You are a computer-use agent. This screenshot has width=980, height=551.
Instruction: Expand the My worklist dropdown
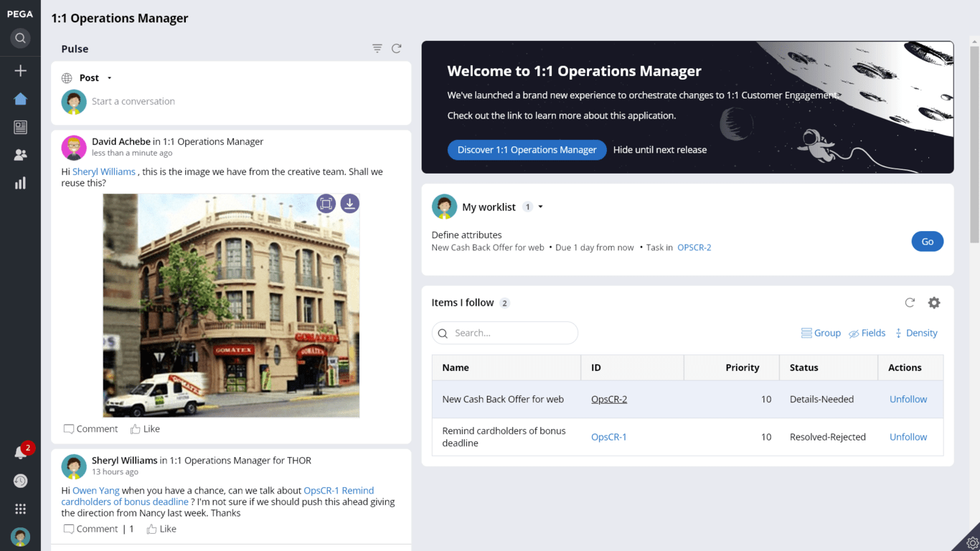pos(540,207)
